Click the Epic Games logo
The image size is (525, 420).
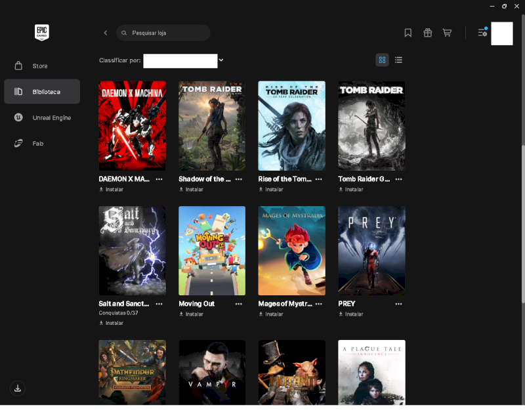click(x=42, y=33)
